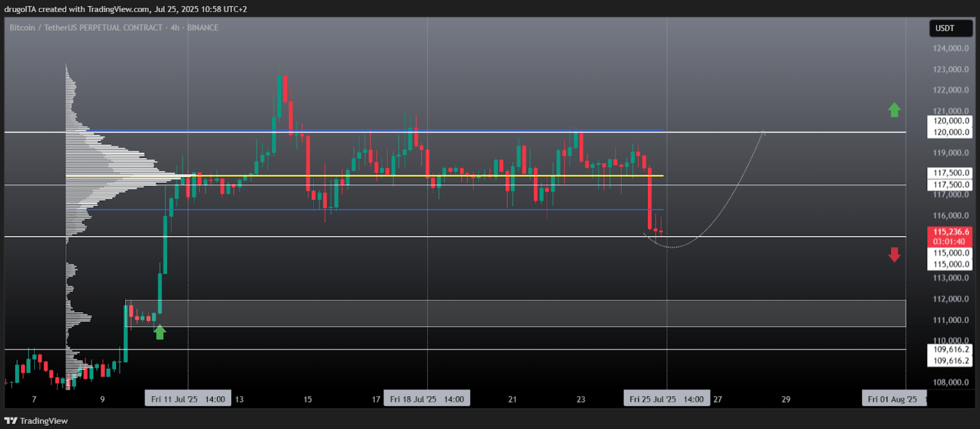Click the Fri 18 Jul '25 14:00 date label

tap(427, 399)
